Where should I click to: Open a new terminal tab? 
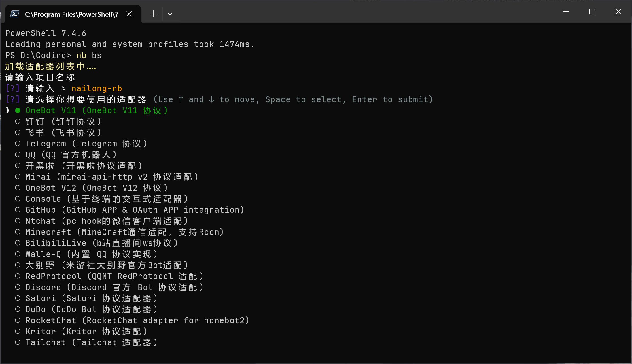pyautogui.click(x=153, y=14)
